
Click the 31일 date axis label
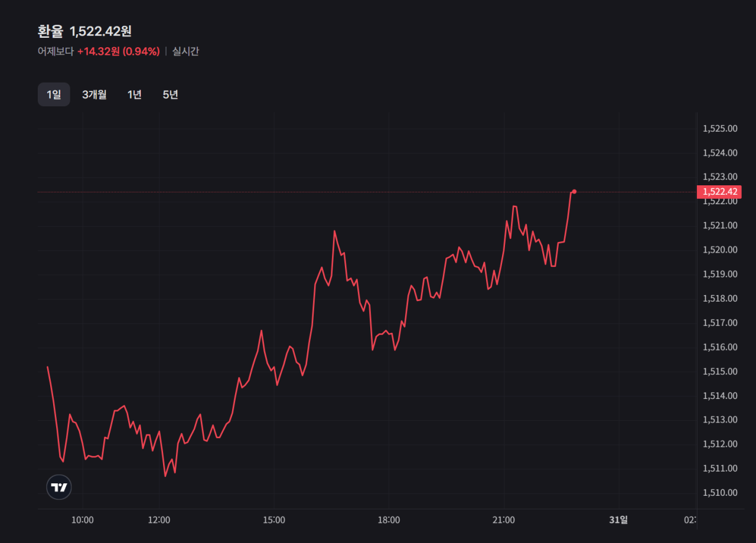(x=618, y=520)
